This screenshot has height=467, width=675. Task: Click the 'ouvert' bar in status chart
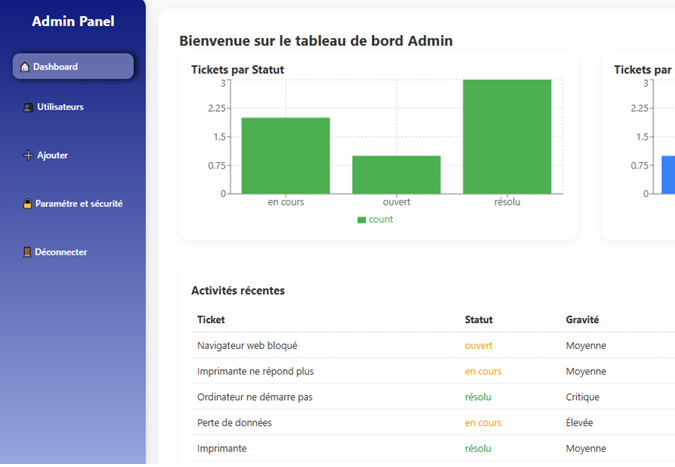point(396,174)
